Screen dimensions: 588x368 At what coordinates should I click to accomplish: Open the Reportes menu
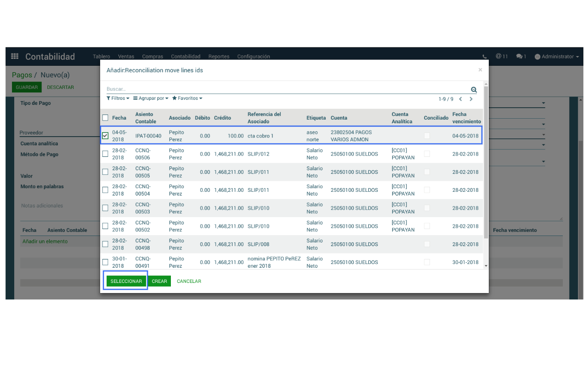pos(219,57)
